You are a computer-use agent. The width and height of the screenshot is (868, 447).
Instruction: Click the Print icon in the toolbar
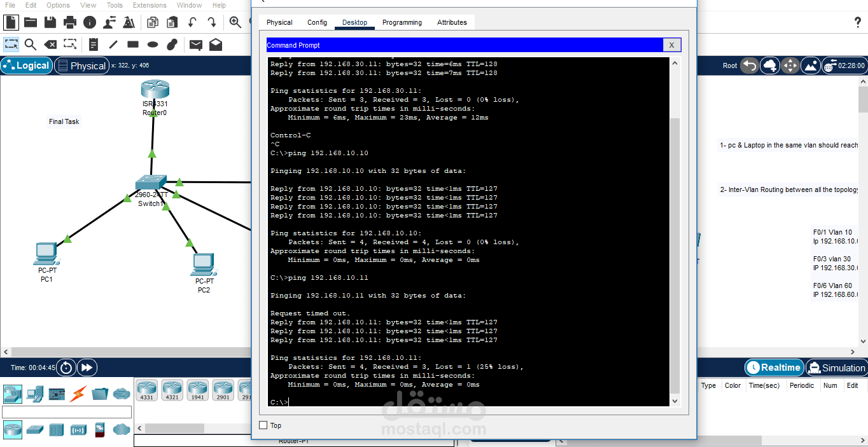(x=70, y=22)
